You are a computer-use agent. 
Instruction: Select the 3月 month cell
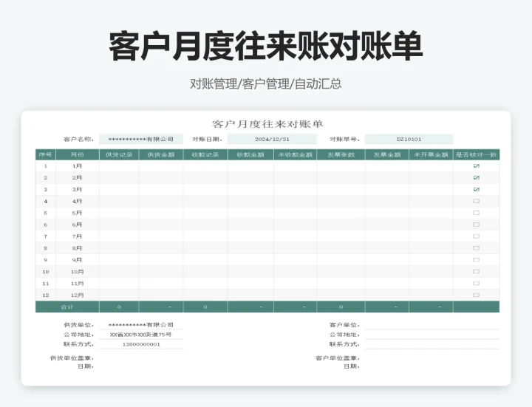point(78,189)
